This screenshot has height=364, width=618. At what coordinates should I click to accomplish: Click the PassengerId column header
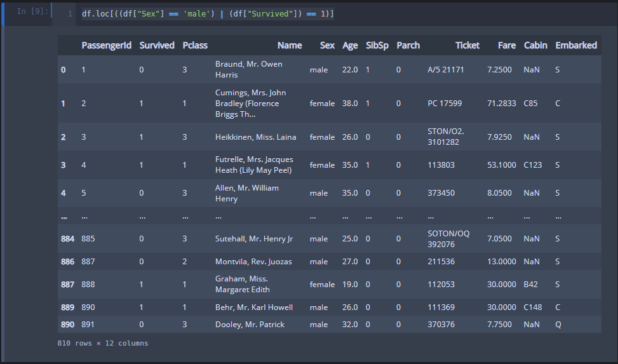(x=107, y=45)
